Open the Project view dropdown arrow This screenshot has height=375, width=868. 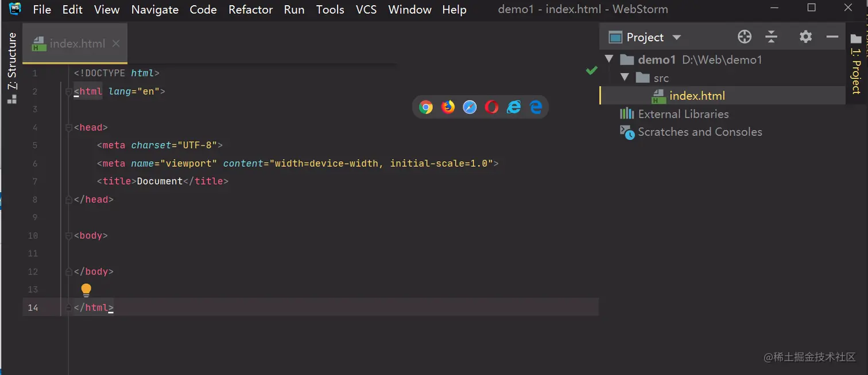(676, 37)
